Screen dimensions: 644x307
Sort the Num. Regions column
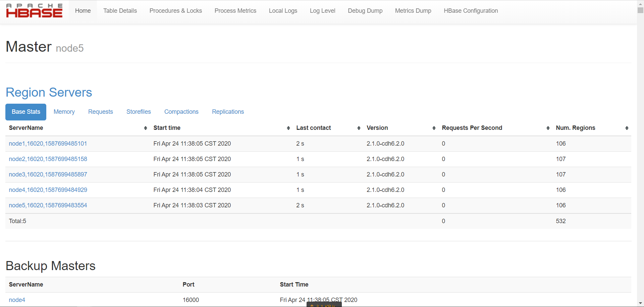point(627,128)
